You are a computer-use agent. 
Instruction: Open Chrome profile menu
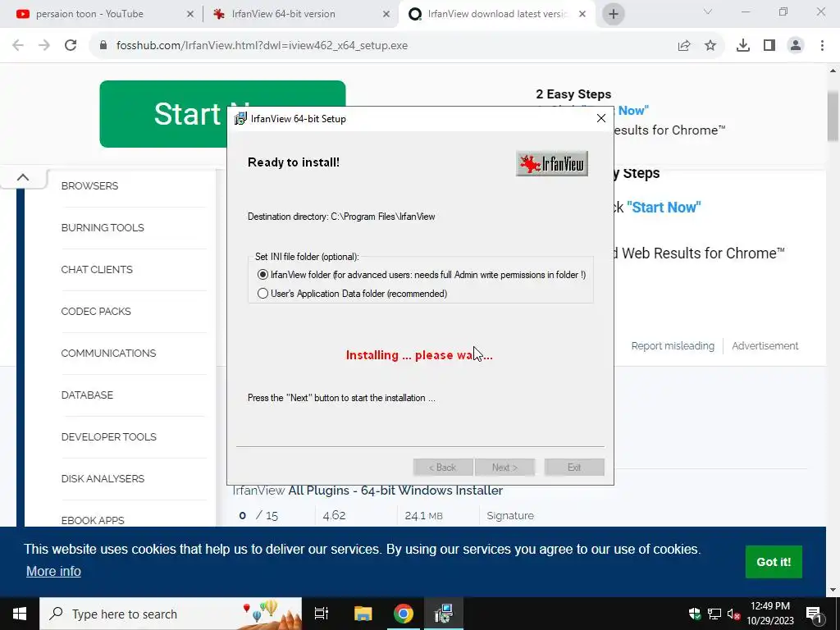(x=796, y=46)
